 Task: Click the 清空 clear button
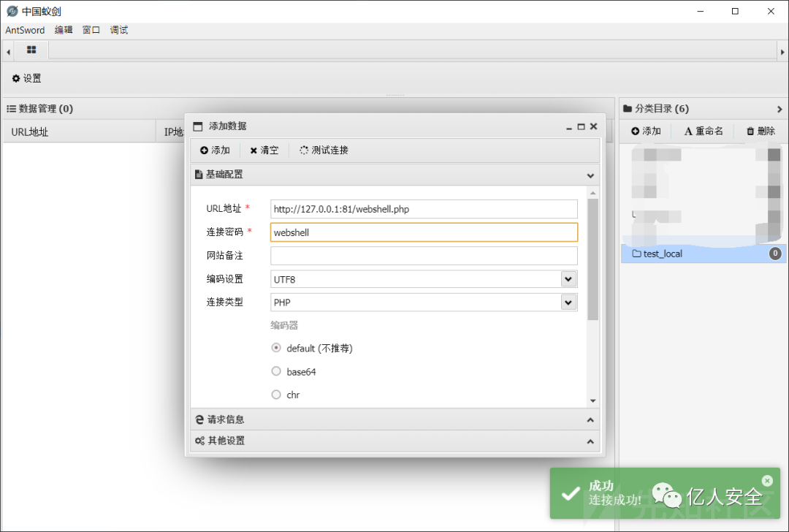(x=264, y=150)
